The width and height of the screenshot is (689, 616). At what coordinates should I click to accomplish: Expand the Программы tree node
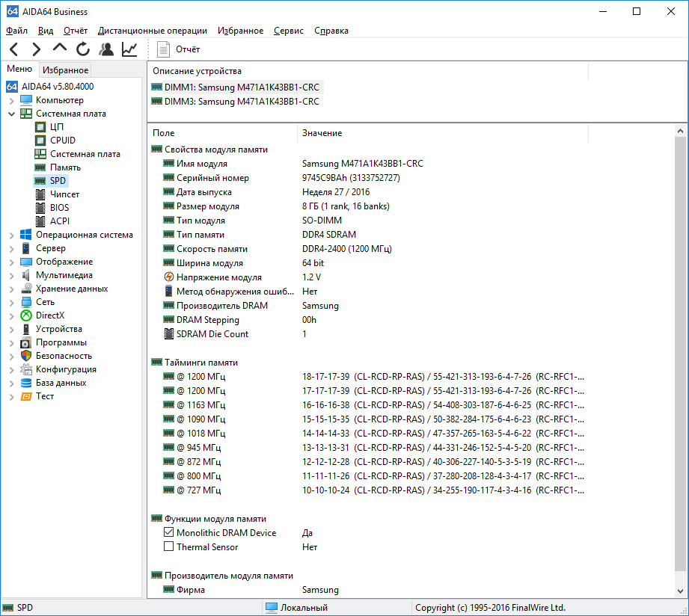tap(11, 343)
